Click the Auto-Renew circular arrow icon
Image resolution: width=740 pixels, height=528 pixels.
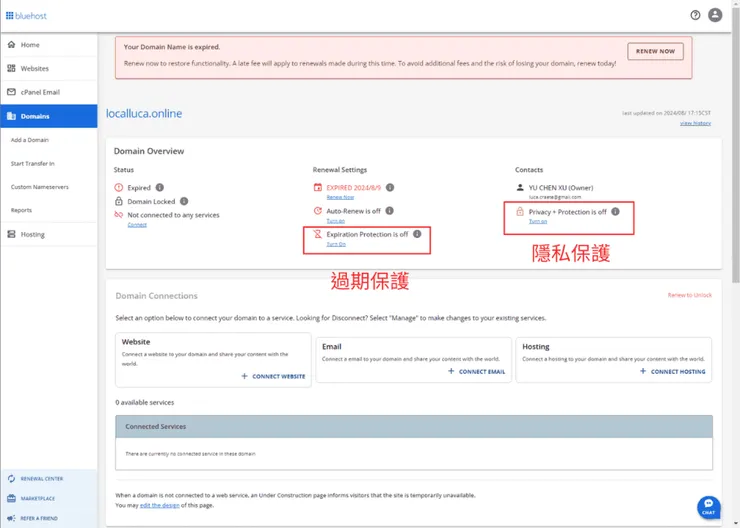318,210
